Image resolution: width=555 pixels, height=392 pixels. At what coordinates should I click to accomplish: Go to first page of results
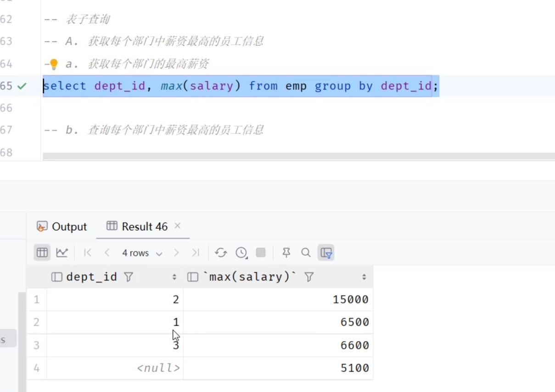pos(88,252)
